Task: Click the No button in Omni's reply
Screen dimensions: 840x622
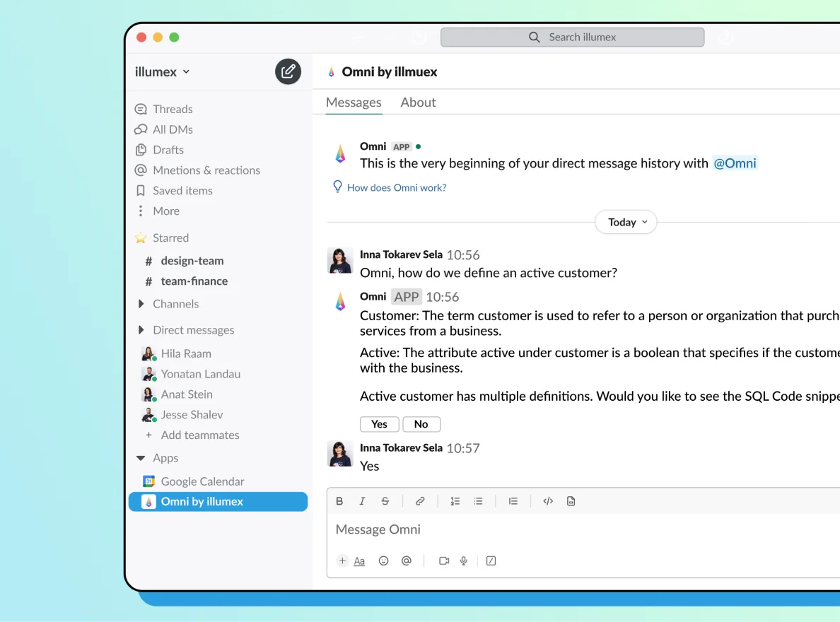Action: coord(421,424)
